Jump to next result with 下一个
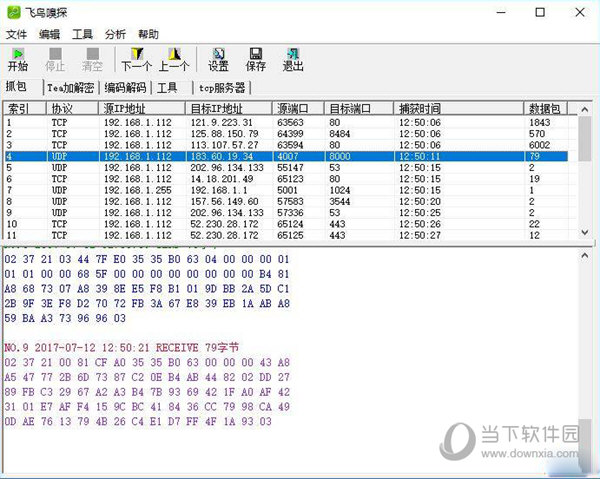The height and width of the screenshot is (479, 600). click(137, 59)
